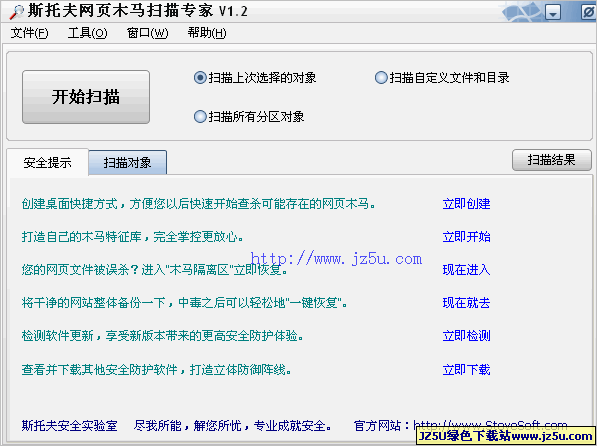The image size is (597, 446).
Task: Open the 工具(O) menu
Action: click(87, 33)
